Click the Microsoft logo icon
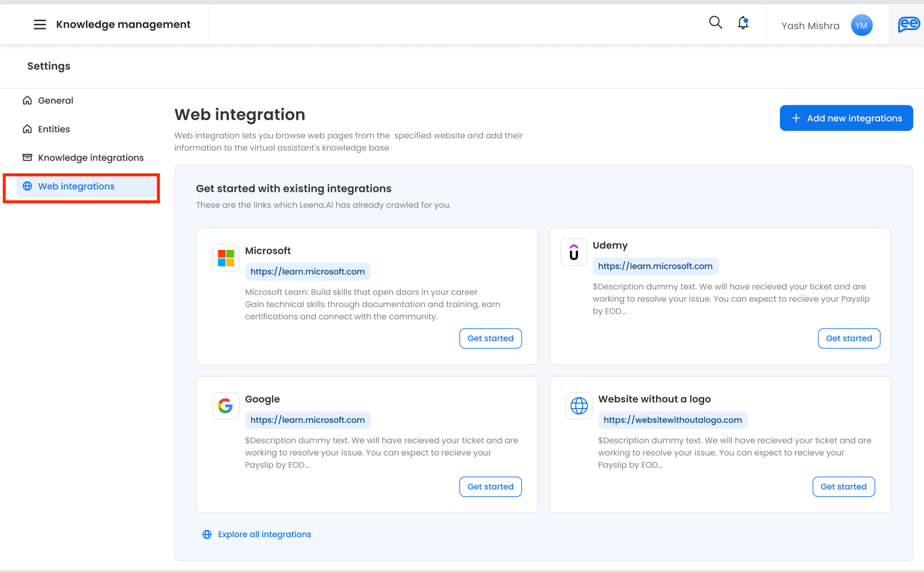This screenshot has height=572, width=924. click(x=226, y=258)
